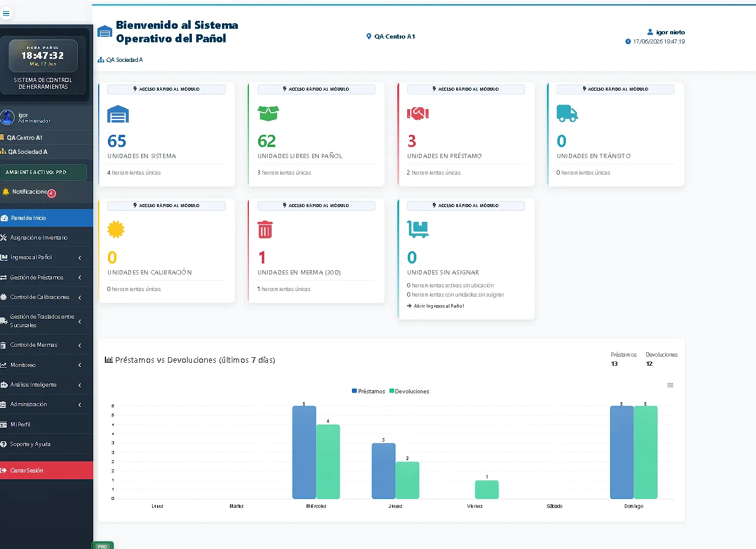Screen dimensions: 756x549
Task: Click the Monitoreo chart icon in the sidebar
Action: (4, 365)
